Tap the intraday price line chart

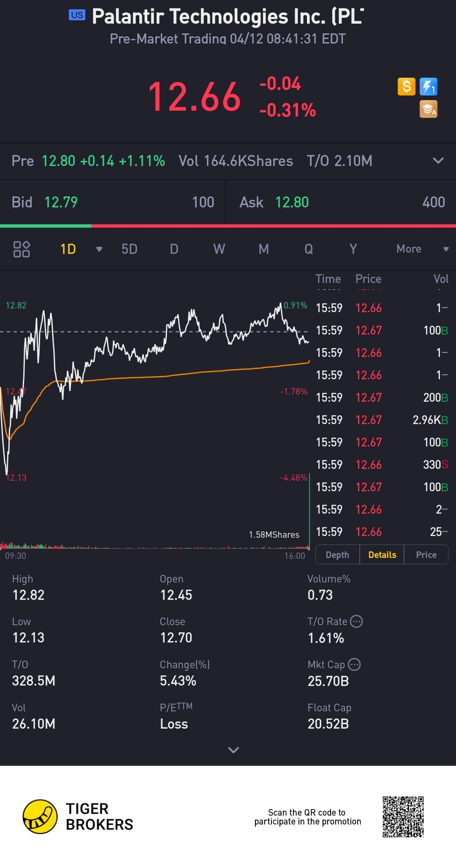tap(155, 389)
